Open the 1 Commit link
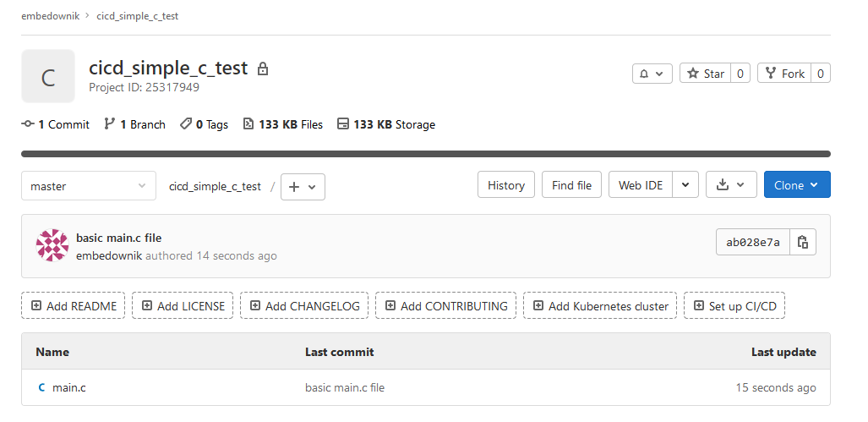 (x=56, y=124)
